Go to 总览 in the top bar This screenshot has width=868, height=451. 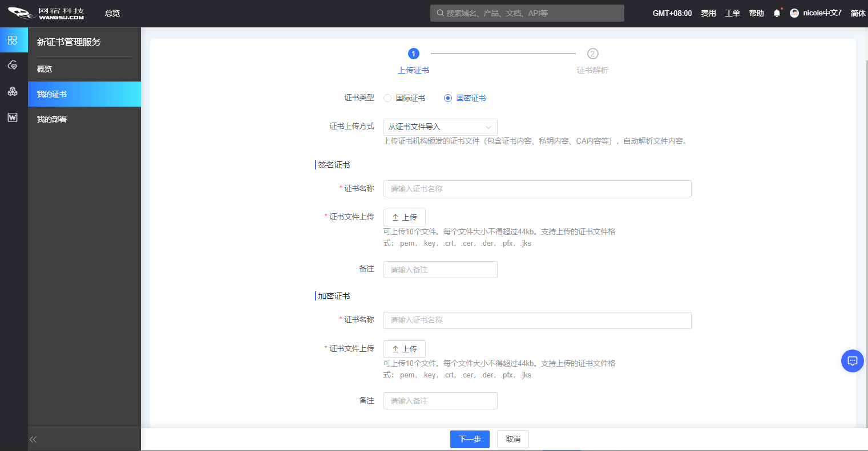[x=112, y=13]
